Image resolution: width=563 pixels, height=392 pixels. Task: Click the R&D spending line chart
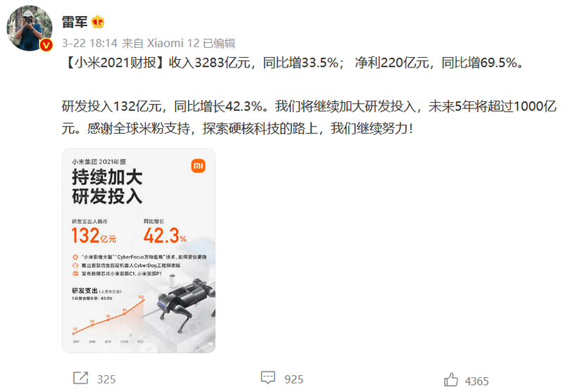pos(108,317)
